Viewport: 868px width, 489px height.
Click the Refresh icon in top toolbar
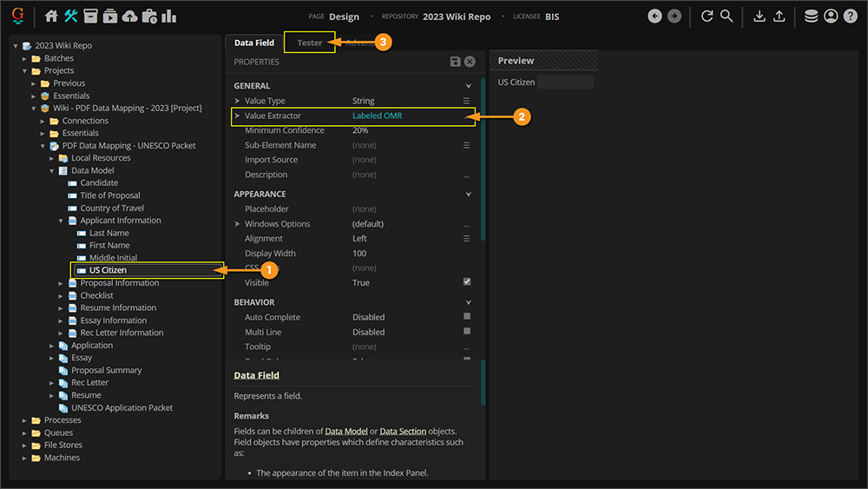707,16
